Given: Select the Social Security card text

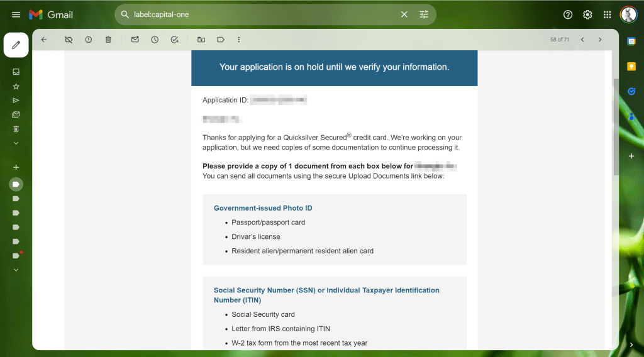Looking at the screenshot, I should [263, 314].
